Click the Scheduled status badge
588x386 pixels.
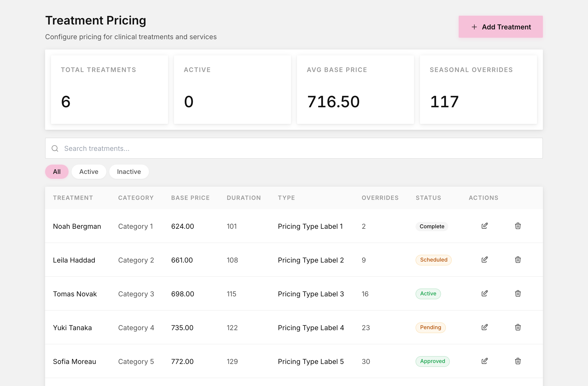pos(434,260)
